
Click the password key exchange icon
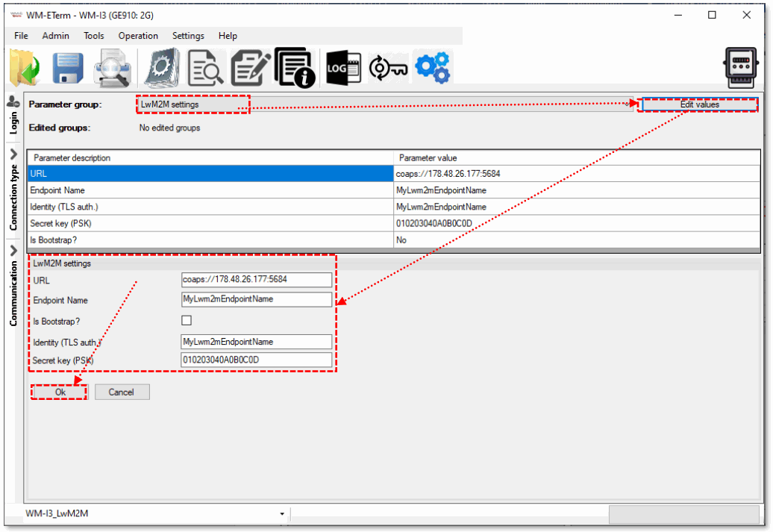click(x=387, y=67)
